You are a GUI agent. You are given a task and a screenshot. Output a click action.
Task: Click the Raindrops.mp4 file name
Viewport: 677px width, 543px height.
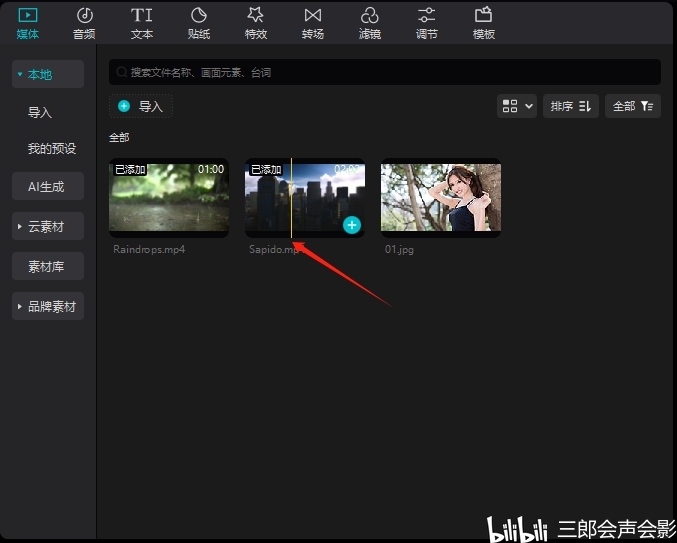tap(149, 249)
